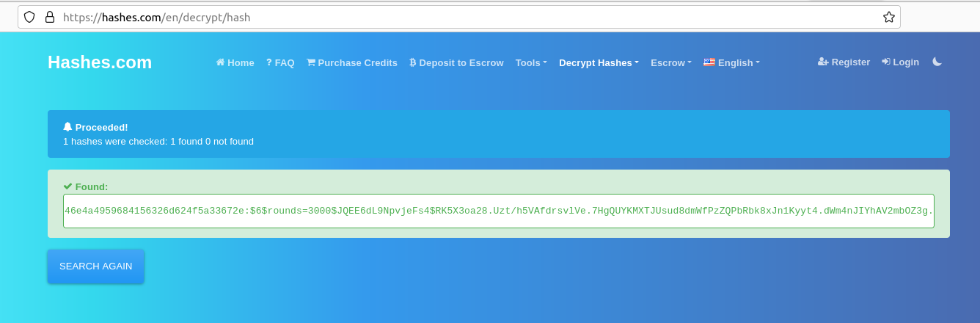Expand the Escrow dropdown menu
Viewport: 980px width, 323px height.
[x=670, y=63]
